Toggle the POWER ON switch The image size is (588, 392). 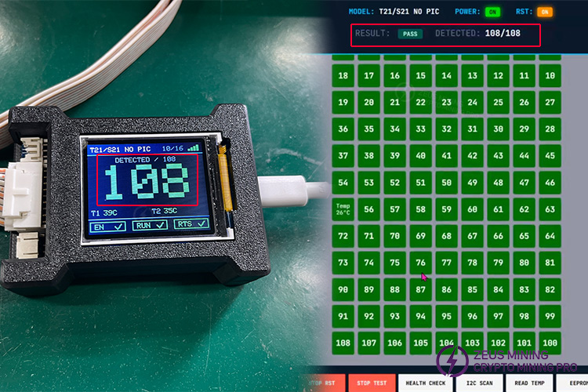pyautogui.click(x=492, y=12)
